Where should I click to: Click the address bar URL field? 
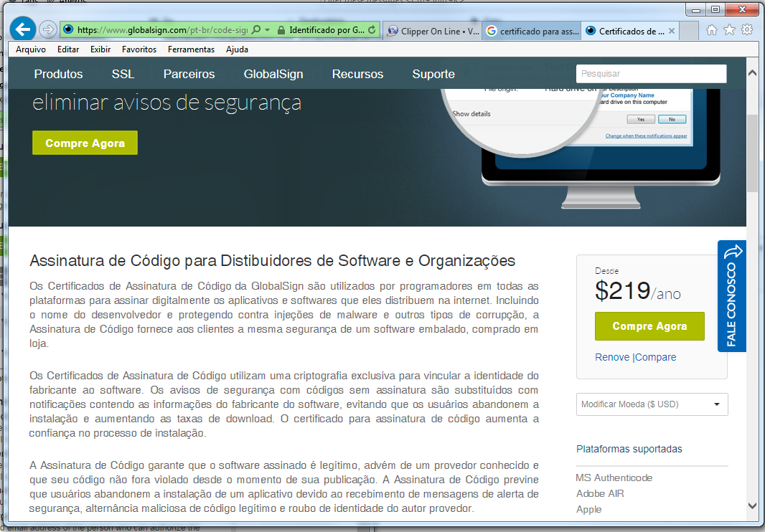(x=162, y=29)
